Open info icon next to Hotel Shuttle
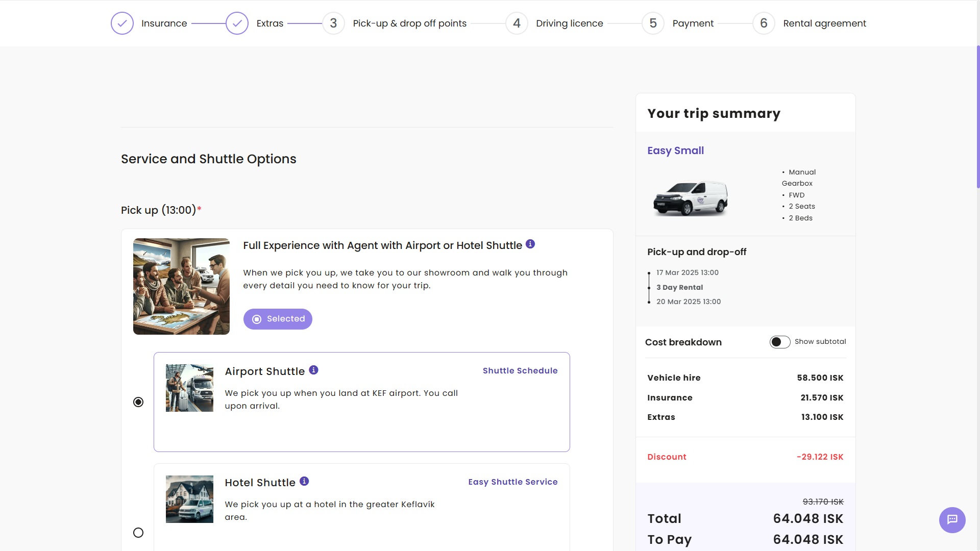Screen dimensions: 980x551 tap(304, 481)
